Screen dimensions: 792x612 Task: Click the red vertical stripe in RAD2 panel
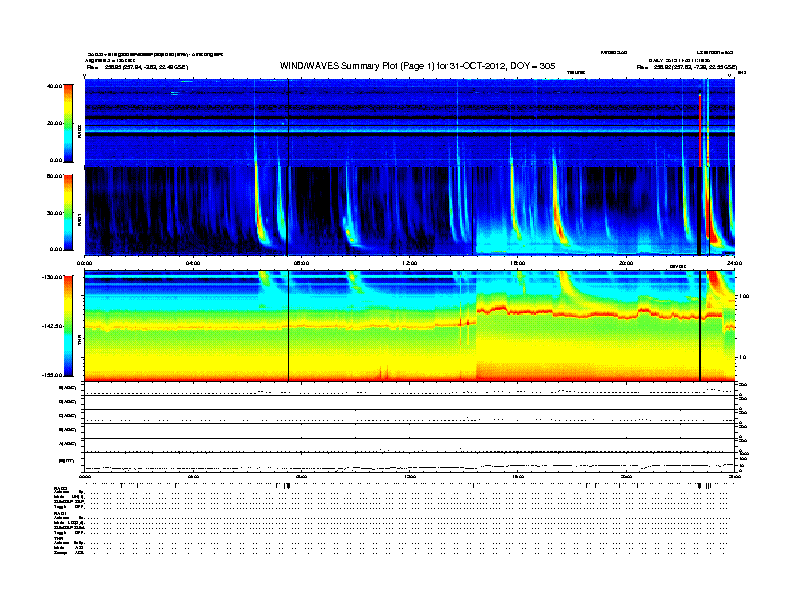point(700,130)
